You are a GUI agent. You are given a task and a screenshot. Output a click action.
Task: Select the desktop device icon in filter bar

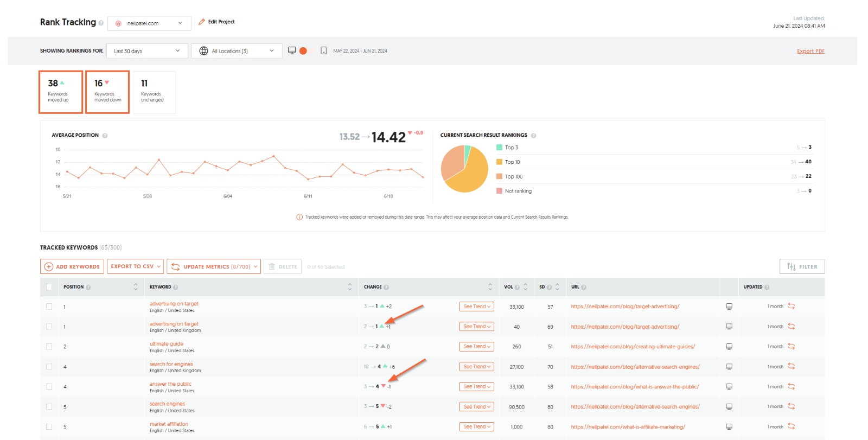292,50
